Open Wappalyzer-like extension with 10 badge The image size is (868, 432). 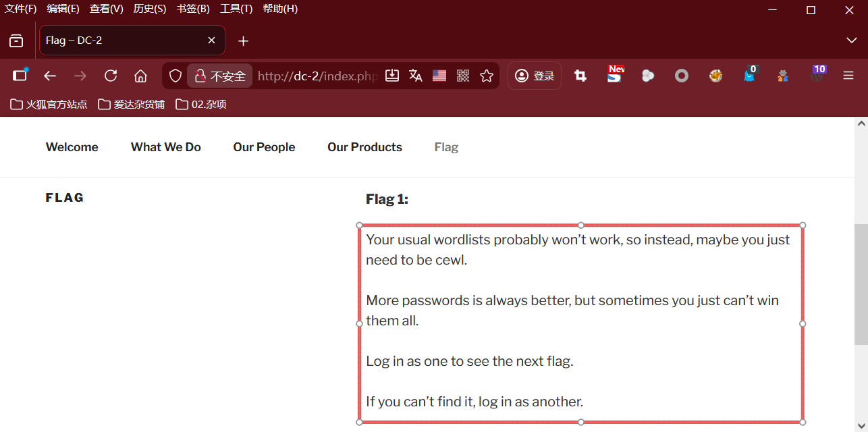click(817, 75)
